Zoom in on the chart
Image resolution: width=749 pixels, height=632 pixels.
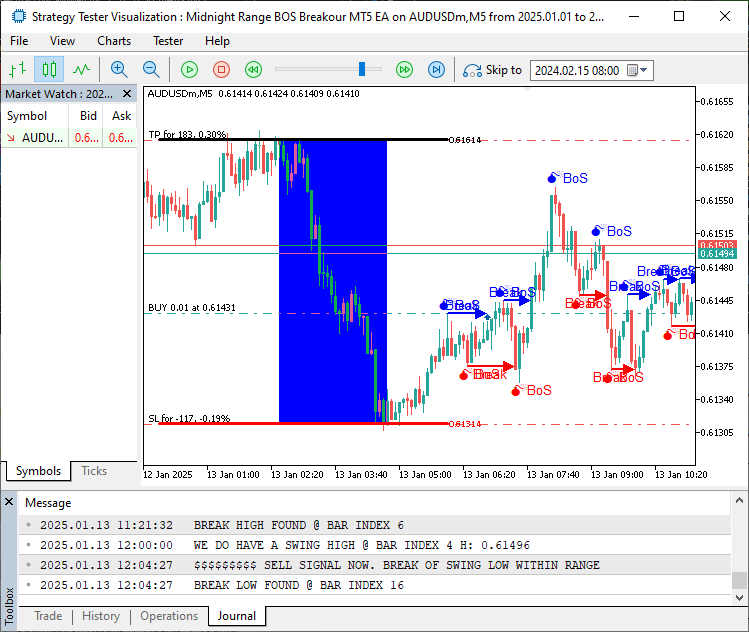coord(119,69)
